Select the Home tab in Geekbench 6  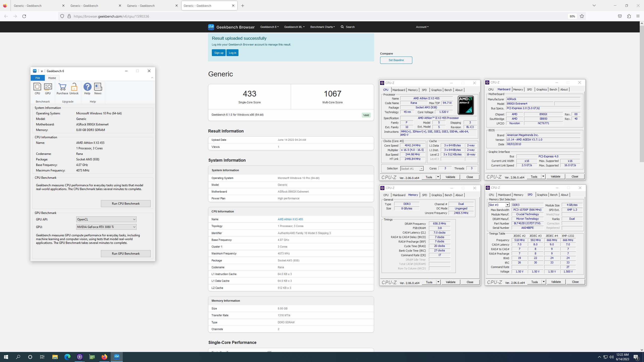pyautogui.click(x=52, y=78)
